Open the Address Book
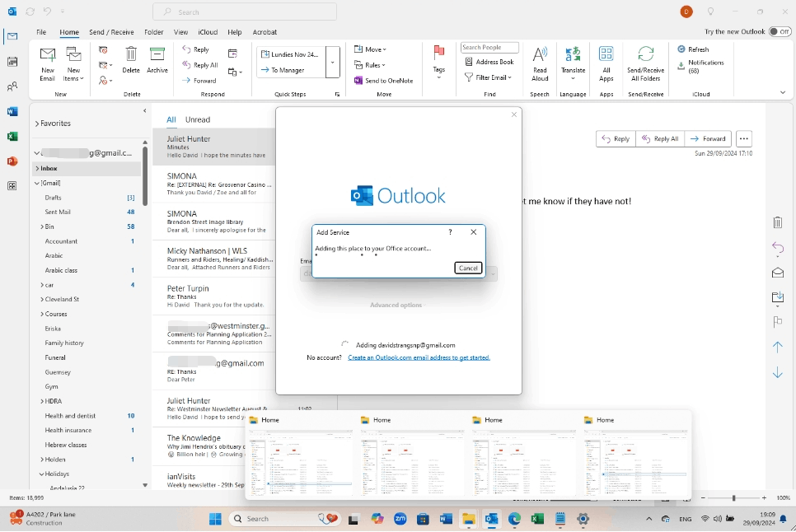Screen dimensions: 796x532 [489, 62]
